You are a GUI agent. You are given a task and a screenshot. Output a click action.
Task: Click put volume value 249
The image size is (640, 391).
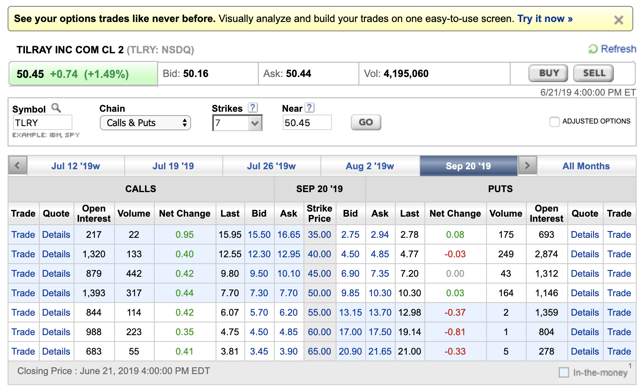coord(506,254)
